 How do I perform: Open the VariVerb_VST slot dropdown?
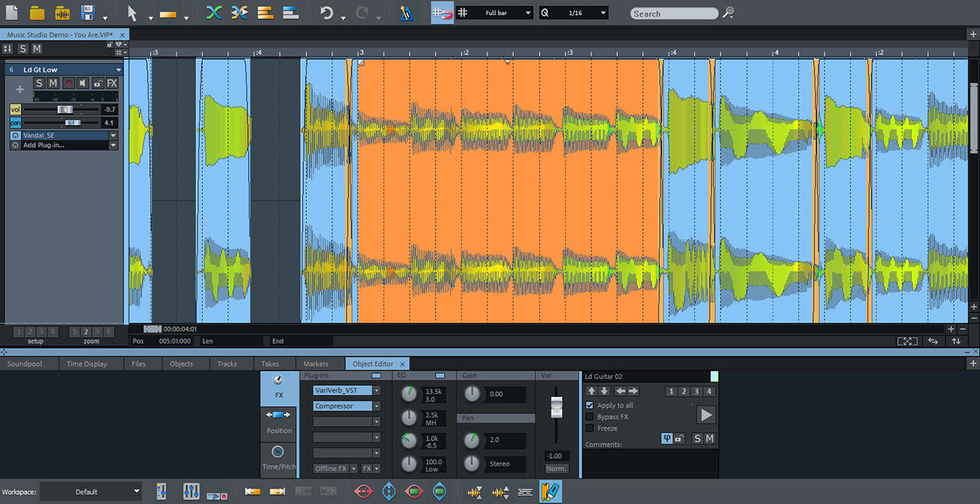tap(377, 391)
